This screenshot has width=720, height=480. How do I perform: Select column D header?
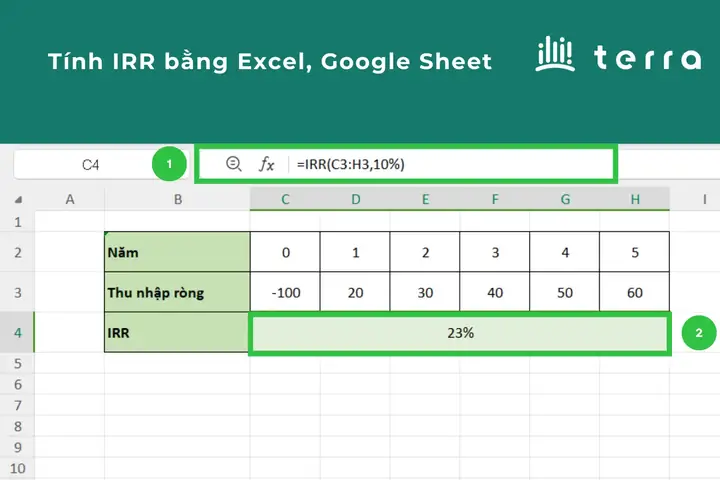pyautogui.click(x=355, y=199)
